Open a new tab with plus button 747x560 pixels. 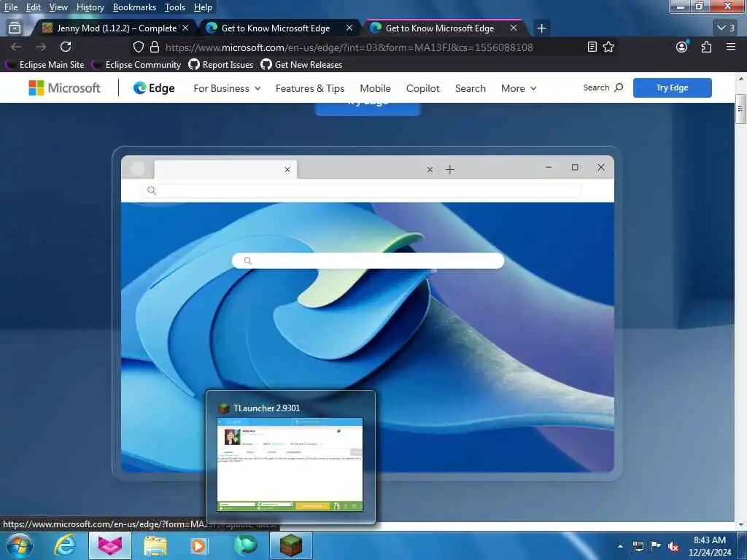pos(542,28)
